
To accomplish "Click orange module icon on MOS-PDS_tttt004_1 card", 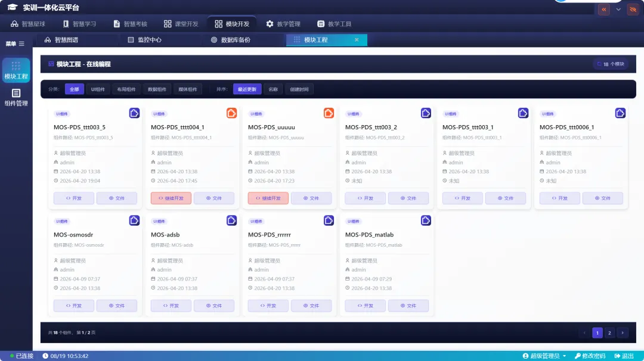I will pos(231,113).
